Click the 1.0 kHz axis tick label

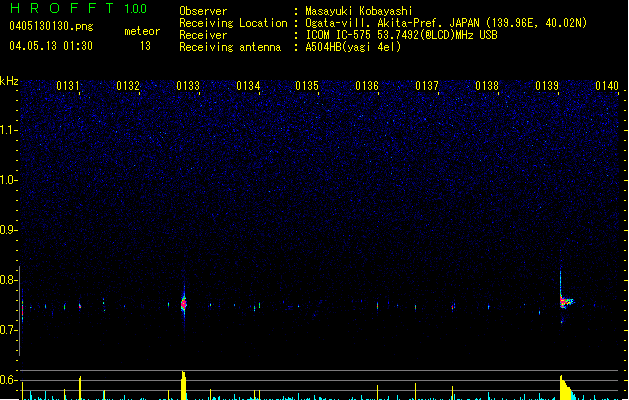click(x=8, y=180)
